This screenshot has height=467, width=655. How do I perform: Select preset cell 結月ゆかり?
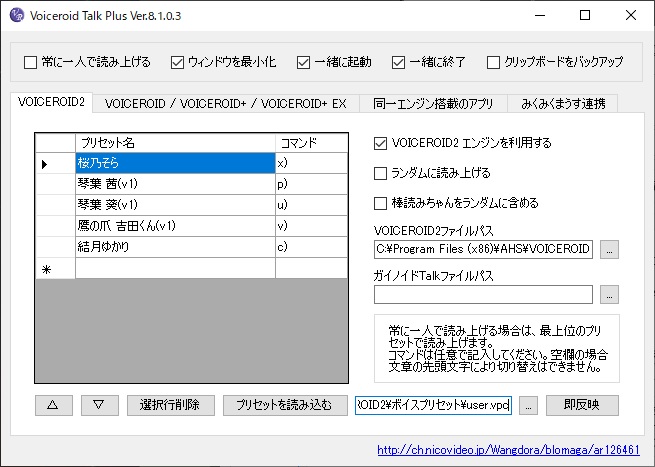(x=175, y=247)
